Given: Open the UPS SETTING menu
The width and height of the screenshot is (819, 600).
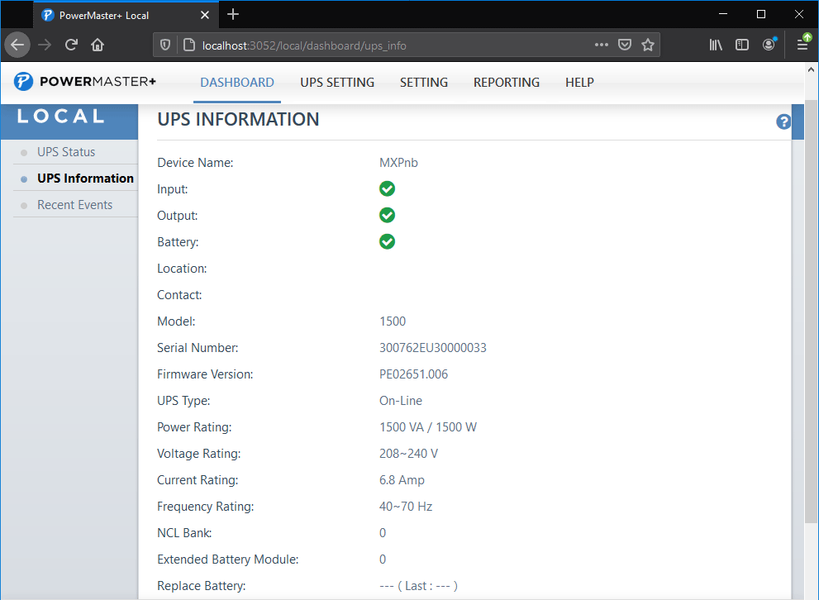Looking at the screenshot, I should click(337, 83).
